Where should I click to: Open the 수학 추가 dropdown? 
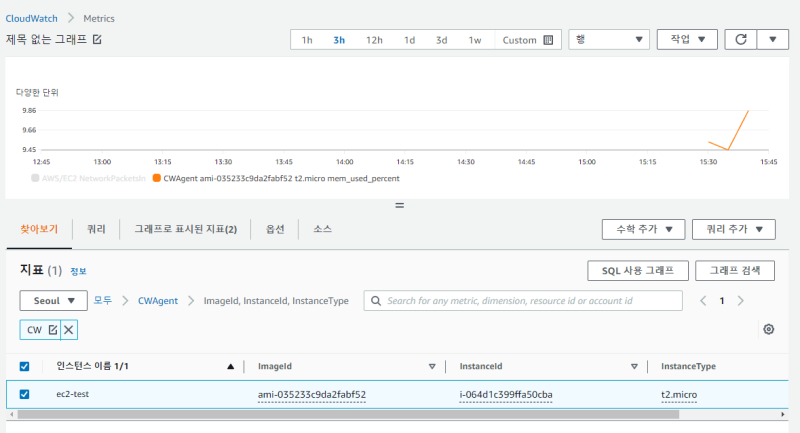click(x=643, y=229)
